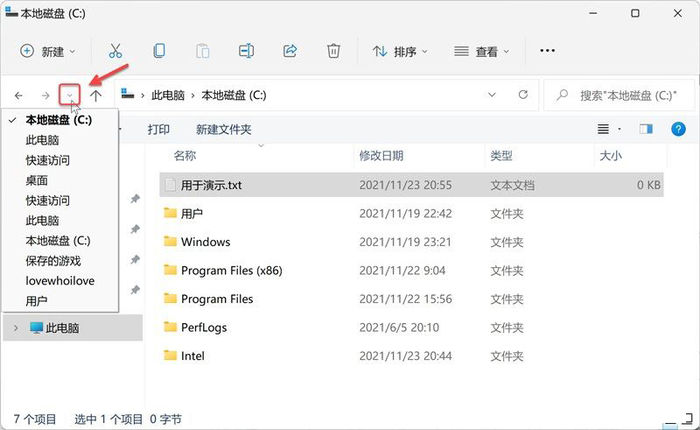Viewport: 700px width, 430px height.
Task: Click the Delete (trash can) icon
Action: coord(334,51)
